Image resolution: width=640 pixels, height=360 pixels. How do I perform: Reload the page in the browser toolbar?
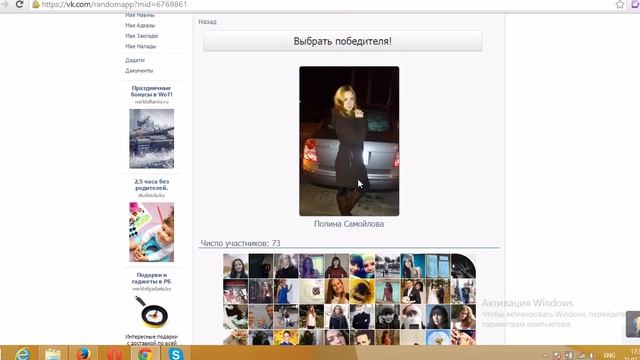[x=19, y=4]
